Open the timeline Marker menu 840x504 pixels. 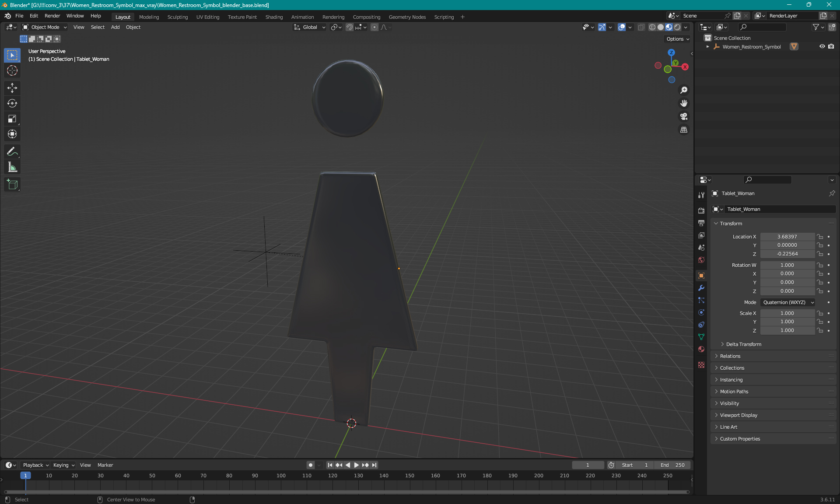(x=105, y=465)
